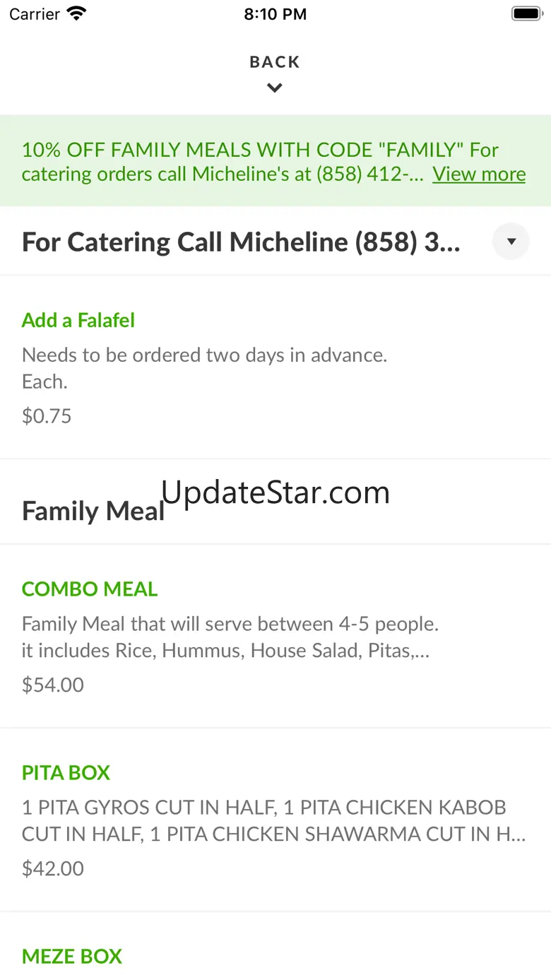Image resolution: width=551 pixels, height=980 pixels.
Task: Tap the down chevron below BACK
Action: [275, 88]
